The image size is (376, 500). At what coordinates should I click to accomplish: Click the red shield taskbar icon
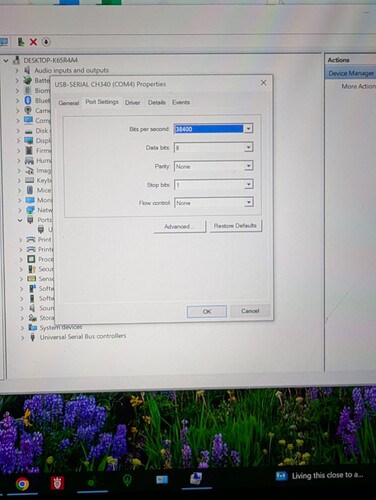click(x=57, y=483)
